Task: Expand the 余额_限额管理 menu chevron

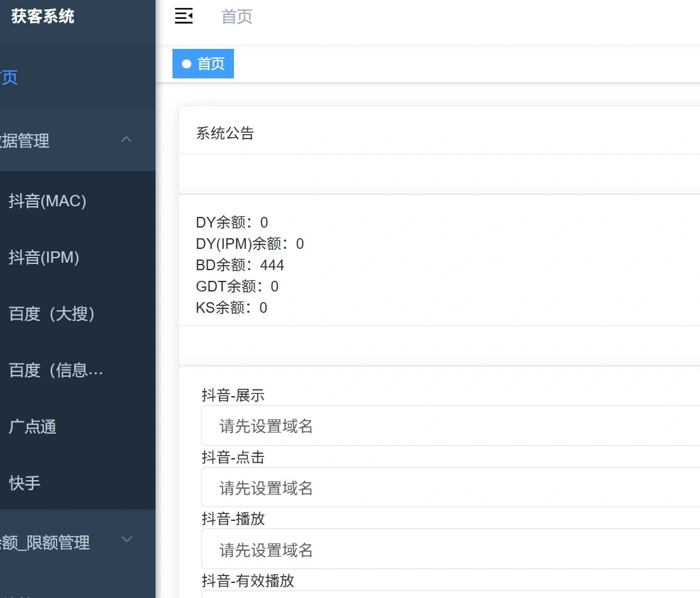Action: (127, 539)
